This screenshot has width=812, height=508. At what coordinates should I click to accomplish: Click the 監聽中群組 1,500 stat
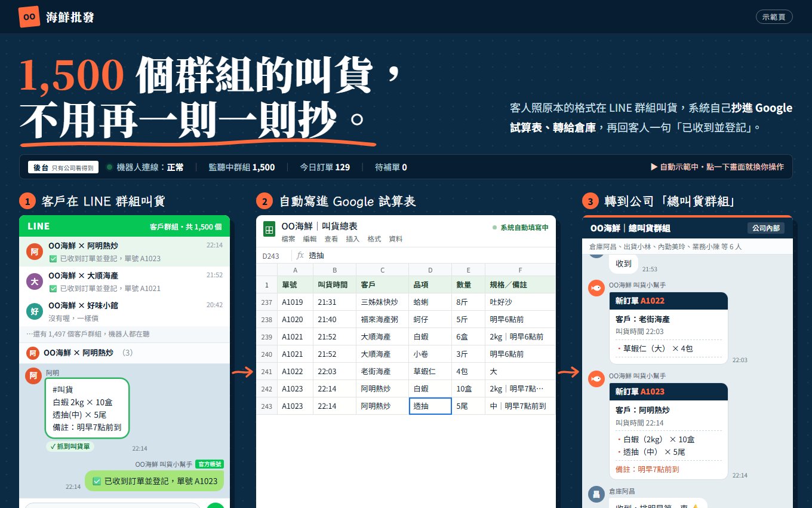click(x=242, y=167)
